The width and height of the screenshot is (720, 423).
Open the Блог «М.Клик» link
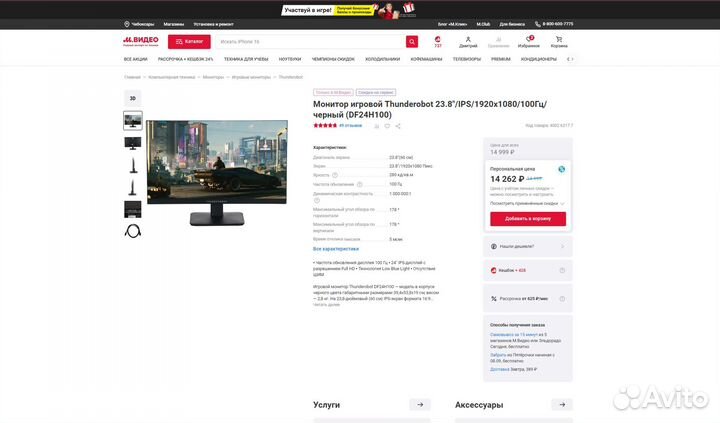[452, 24]
